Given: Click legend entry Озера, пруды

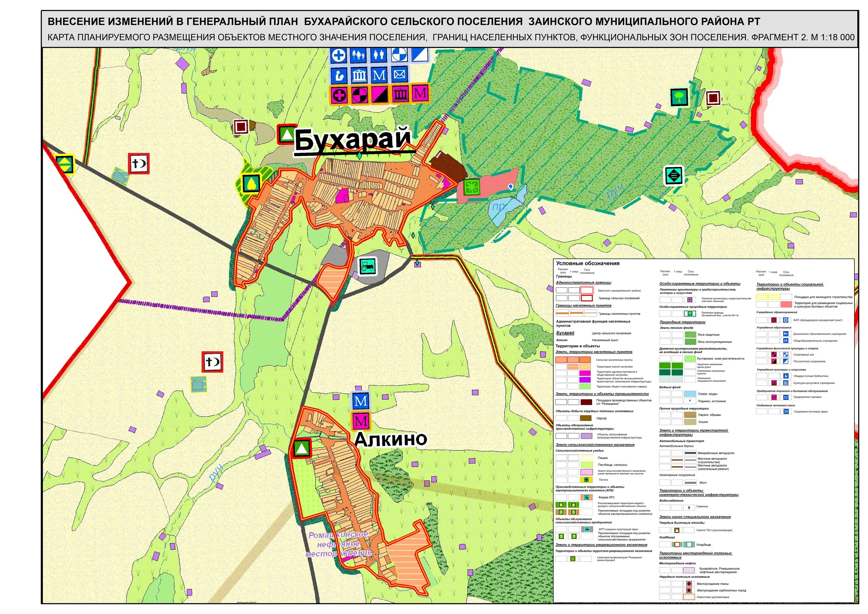Looking at the screenshot, I should (x=707, y=394).
